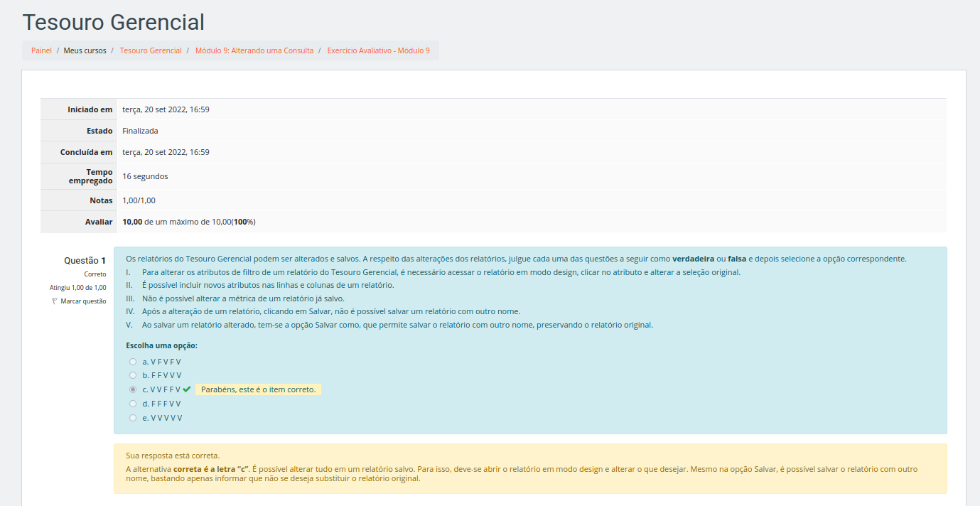Click the Iniciado em date value
980x506 pixels.
pyautogui.click(x=166, y=109)
